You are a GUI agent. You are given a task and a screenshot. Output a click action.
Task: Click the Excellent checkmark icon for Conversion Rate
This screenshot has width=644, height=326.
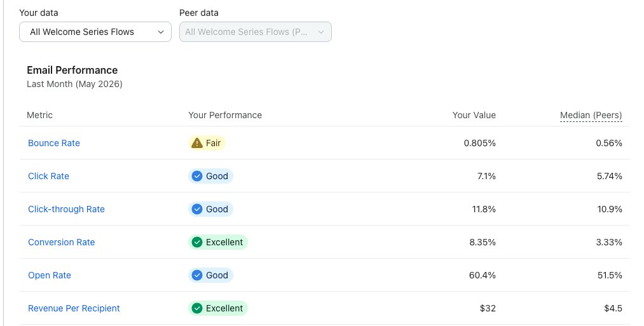[197, 242]
